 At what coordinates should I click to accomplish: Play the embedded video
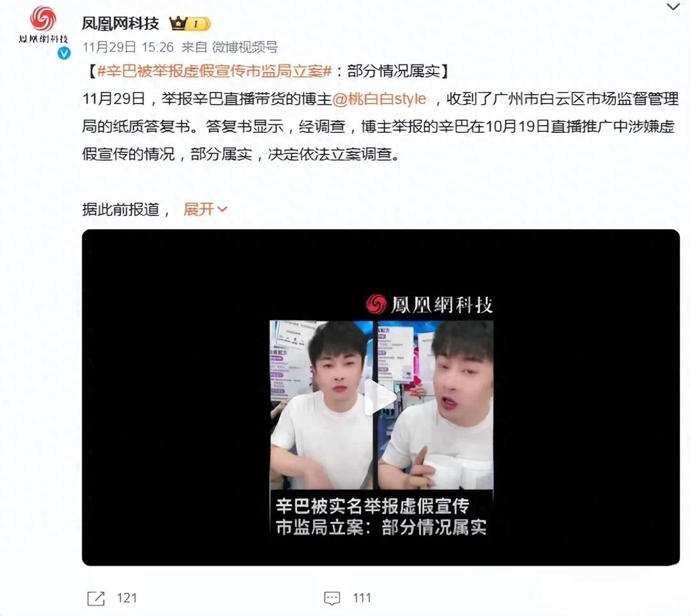pos(381,397)
